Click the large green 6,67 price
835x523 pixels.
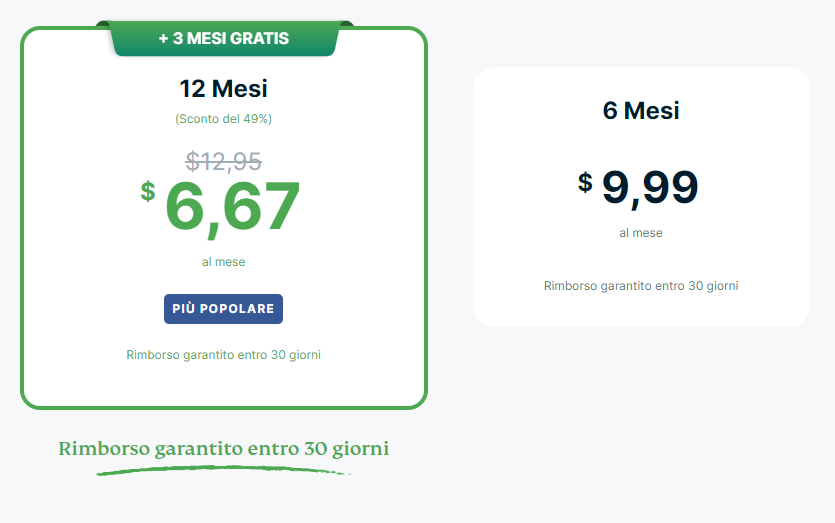pyautogui.click(x=232, y=206)
